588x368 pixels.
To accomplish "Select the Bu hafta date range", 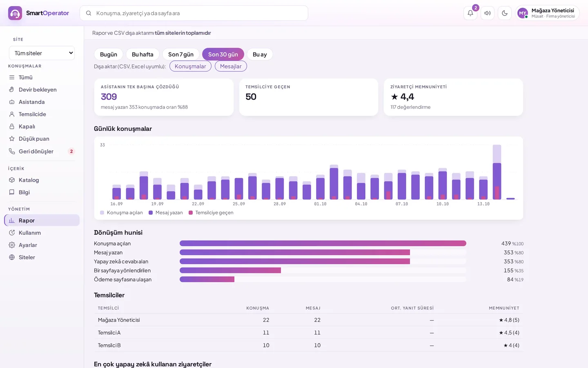I will pos(143,54).
